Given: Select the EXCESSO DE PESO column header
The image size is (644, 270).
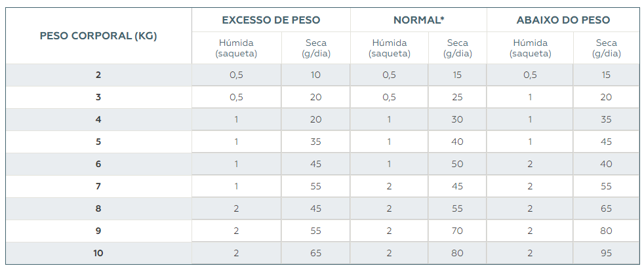Looking at the screenshot, I should pos(271,20).
